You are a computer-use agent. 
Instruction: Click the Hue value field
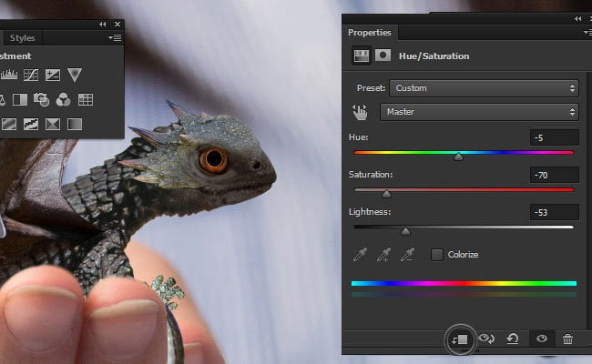pyautogui.click(x=554, y=137)
